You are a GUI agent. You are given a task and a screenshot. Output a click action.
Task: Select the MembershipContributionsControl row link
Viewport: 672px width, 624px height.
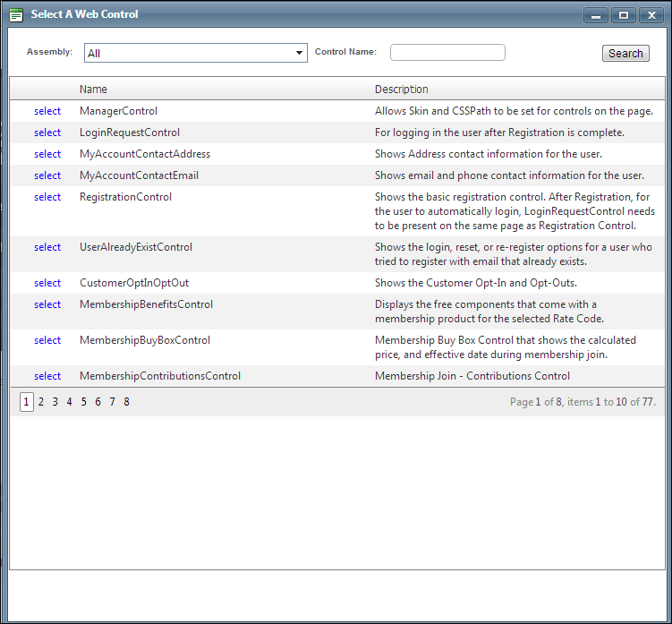click(x=47, y=376)
